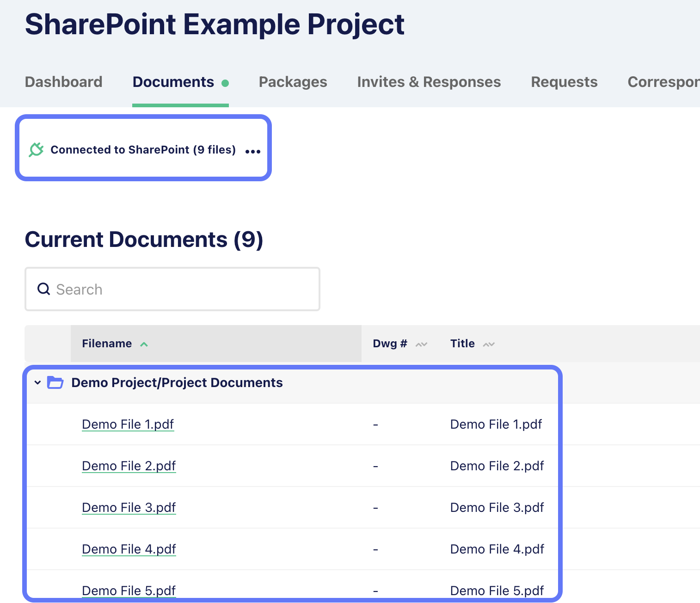Viewport: 700px width, 603px height.
Task: Click the search magnifier icon
Action: 44,289
